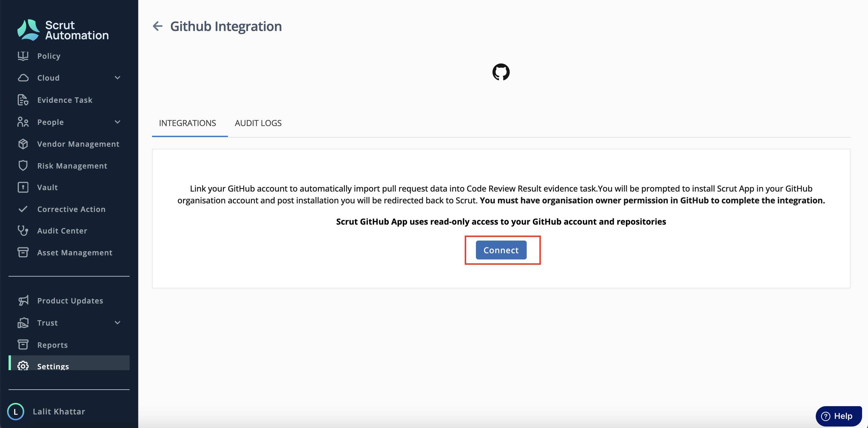
Task: Click the Corrective Action checkmark icon
Action: [x=23, y=209]
